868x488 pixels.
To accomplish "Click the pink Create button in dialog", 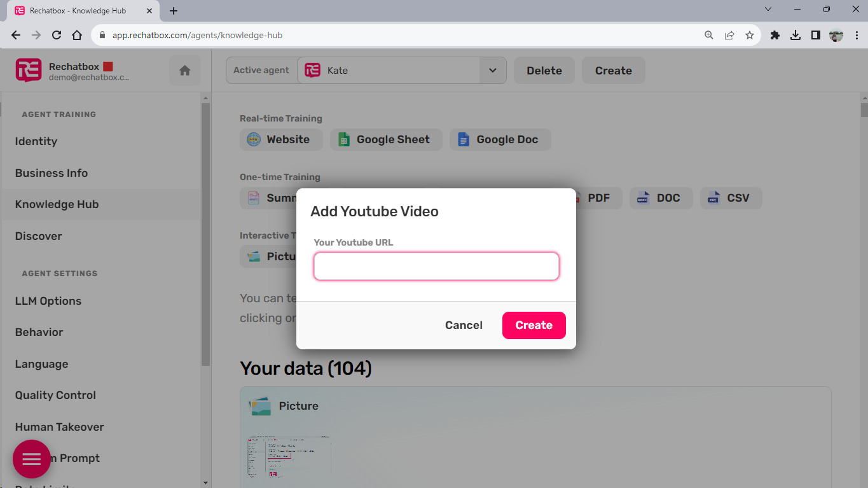I will tap(534, 325).
